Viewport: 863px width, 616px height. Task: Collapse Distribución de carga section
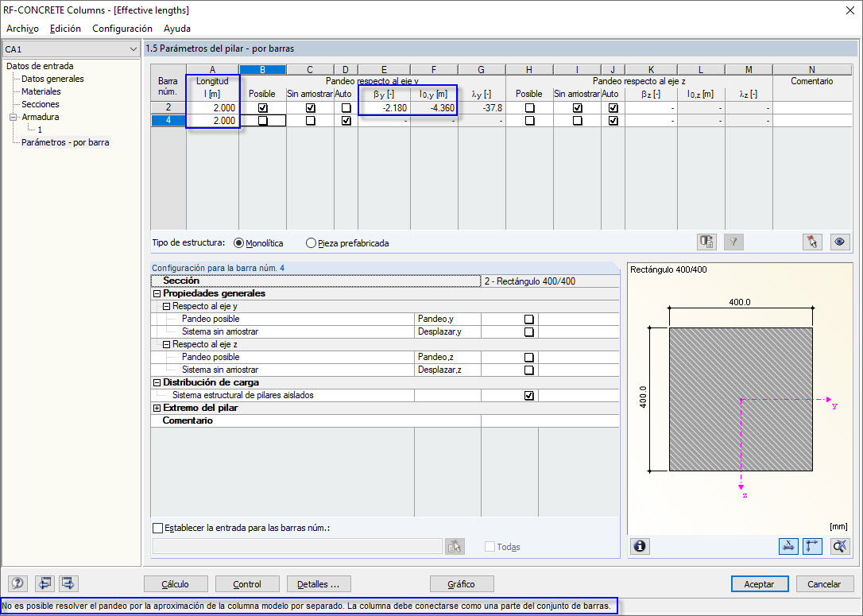pos(157,382)
